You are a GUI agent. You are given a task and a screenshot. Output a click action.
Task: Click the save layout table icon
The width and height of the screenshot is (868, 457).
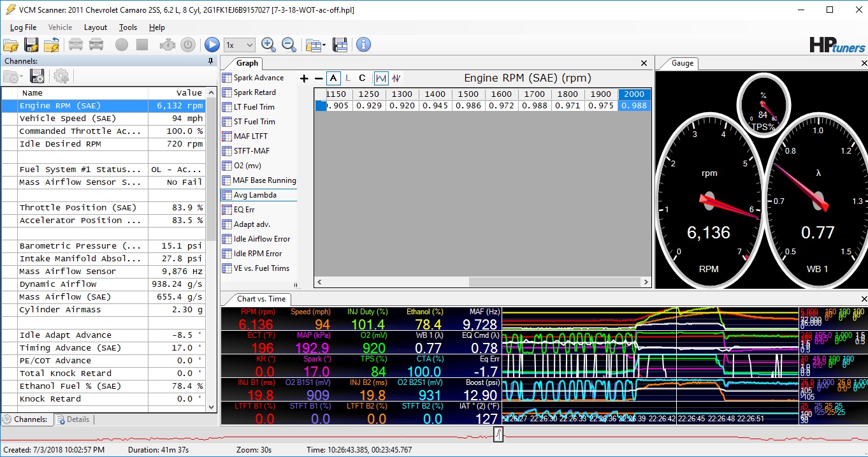[340, 45]
